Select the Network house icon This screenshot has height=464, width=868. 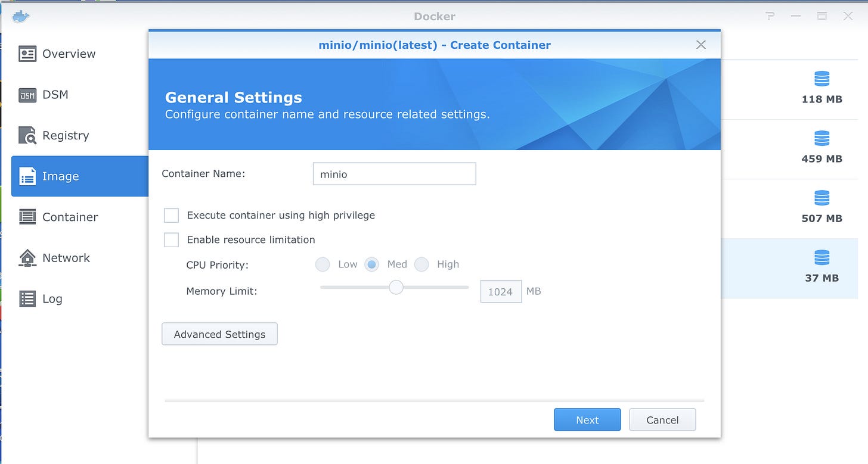pos(27,258)
